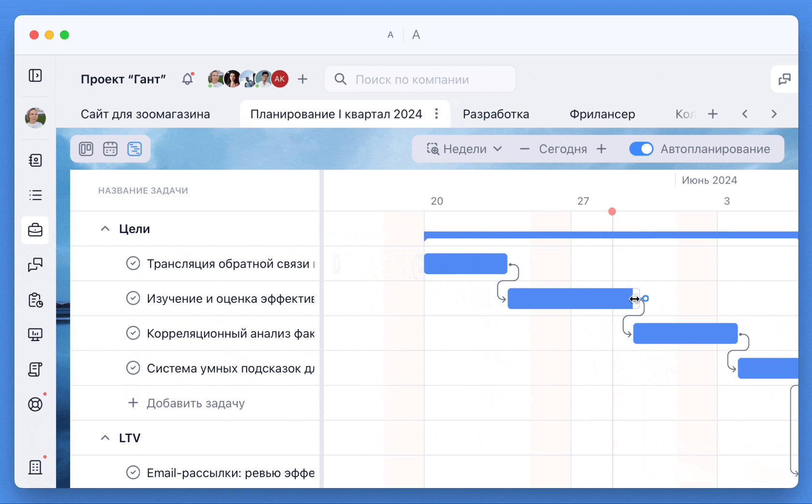
Task: Open the Недели timescale dropdown
Action: pos(464,149)
